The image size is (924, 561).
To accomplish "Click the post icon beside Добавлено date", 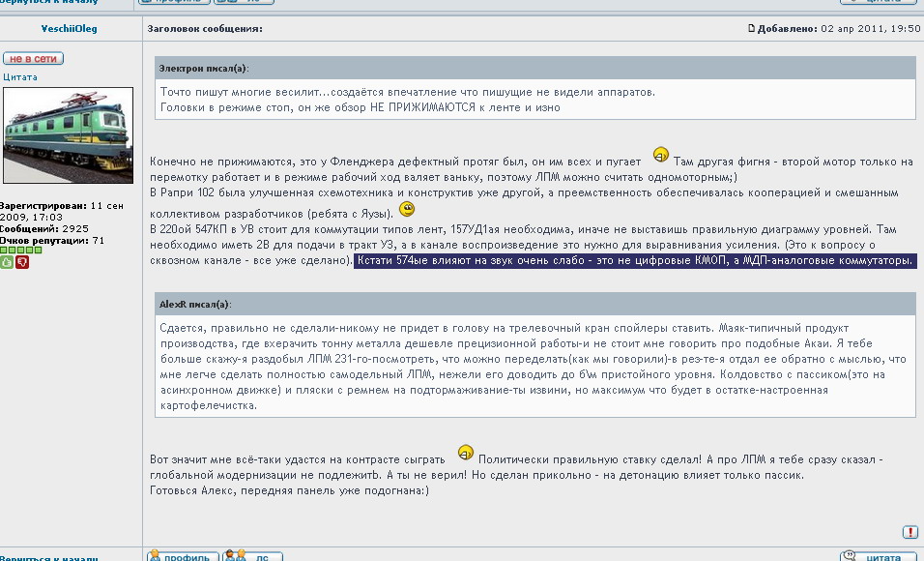I will coord(752,29).
